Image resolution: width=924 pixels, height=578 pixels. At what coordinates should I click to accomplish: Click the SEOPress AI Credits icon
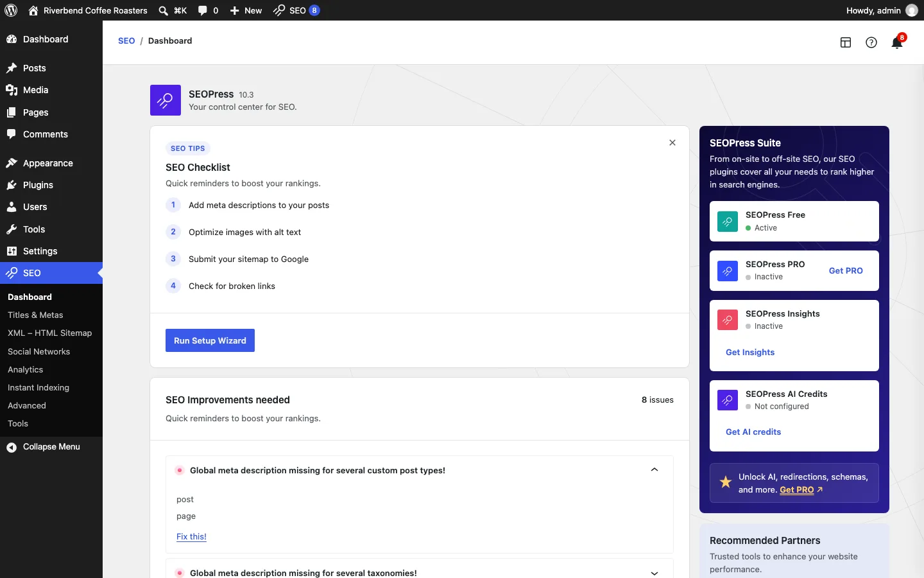click(728, 400)
